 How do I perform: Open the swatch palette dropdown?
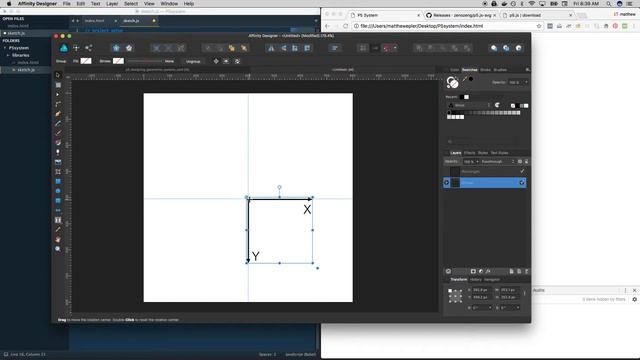click(470, 105)
